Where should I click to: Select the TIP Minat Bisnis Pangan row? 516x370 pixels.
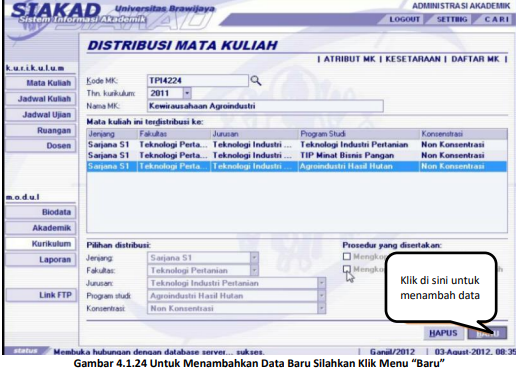pos(297,155)
